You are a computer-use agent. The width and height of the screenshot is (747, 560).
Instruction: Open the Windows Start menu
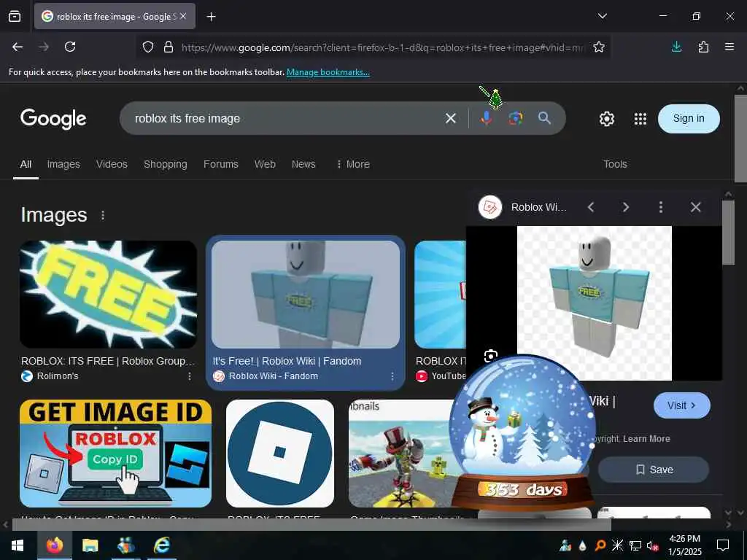[x=18, y=545]
